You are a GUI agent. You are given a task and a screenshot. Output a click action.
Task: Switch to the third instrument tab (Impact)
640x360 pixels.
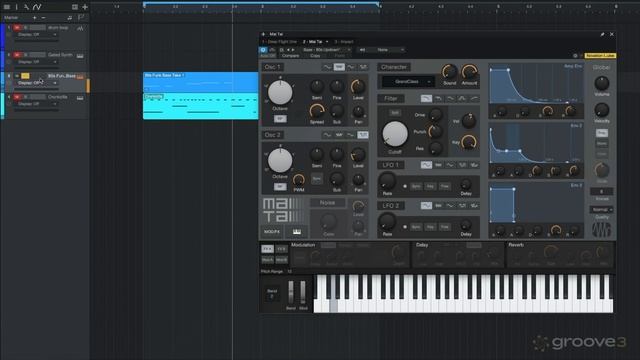coord(344,42)
